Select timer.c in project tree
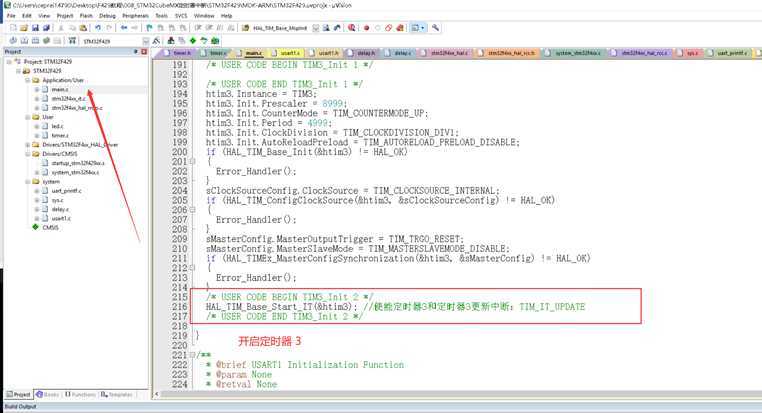Viewport: 762px width, 413px height. (60, 136)
